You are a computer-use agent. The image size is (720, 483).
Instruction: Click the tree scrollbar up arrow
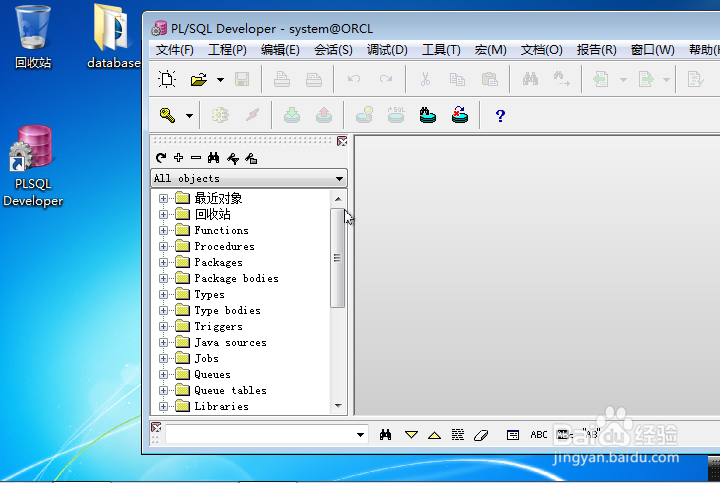(x=338, y=199)
